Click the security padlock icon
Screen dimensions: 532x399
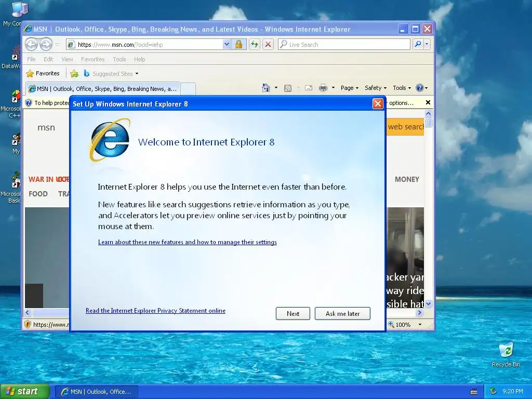(239, 45)
